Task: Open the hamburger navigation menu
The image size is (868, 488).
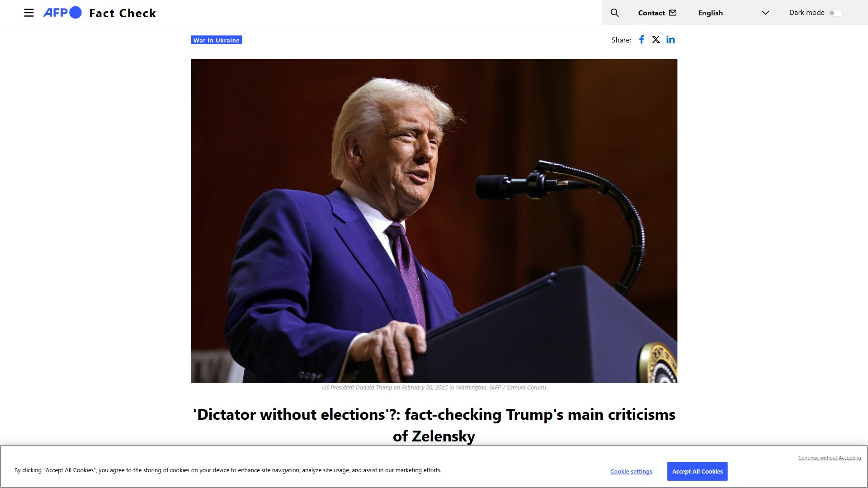Action: pyautogui.click(x=29, y=13)
